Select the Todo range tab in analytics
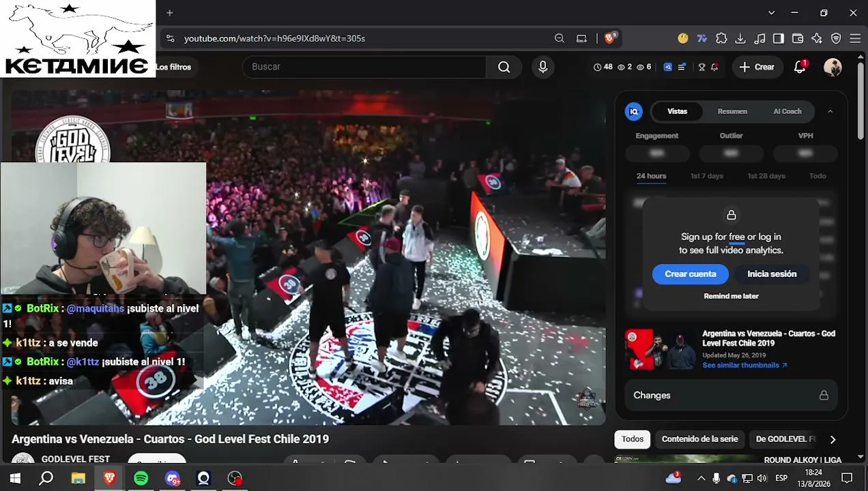The height and width of the screenshot is (491, 868). click(818, 176)
